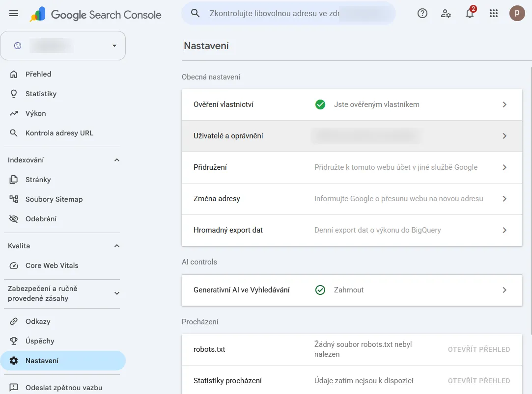Click Otevřít přehled for robots.txt

click(479, 350)
